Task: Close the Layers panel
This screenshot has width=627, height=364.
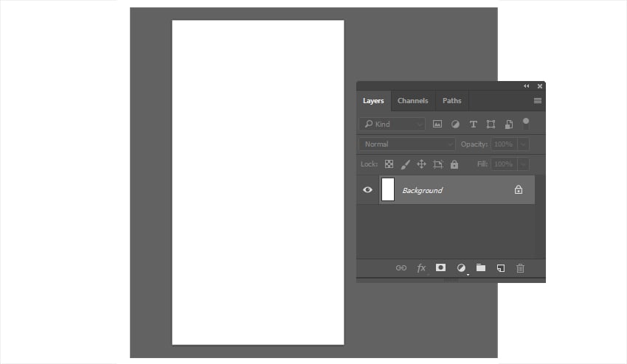Action: pos(540,86)
